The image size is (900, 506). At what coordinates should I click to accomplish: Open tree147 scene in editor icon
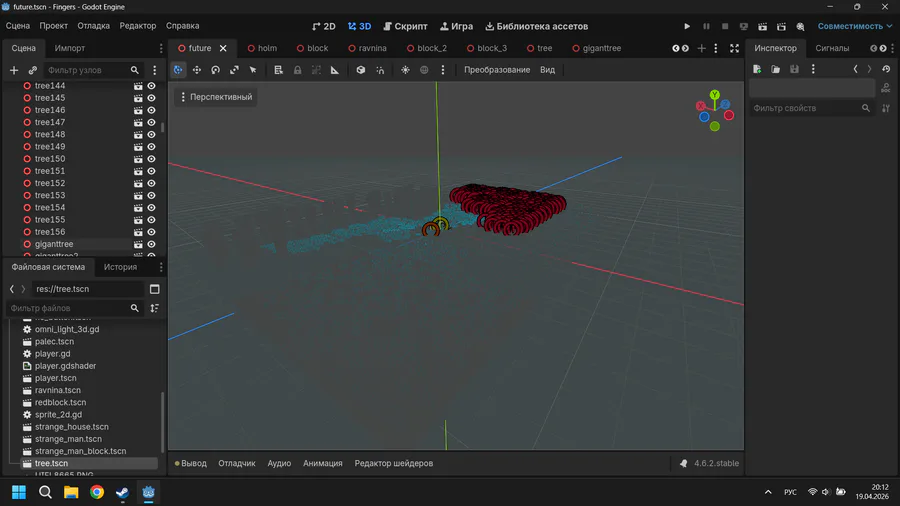138,122
